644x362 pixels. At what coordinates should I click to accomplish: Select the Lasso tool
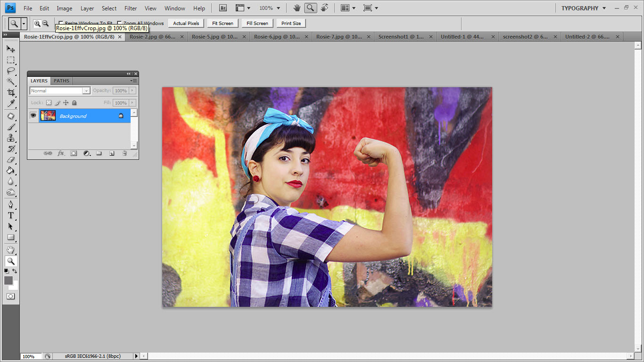[x=10, y=71]
